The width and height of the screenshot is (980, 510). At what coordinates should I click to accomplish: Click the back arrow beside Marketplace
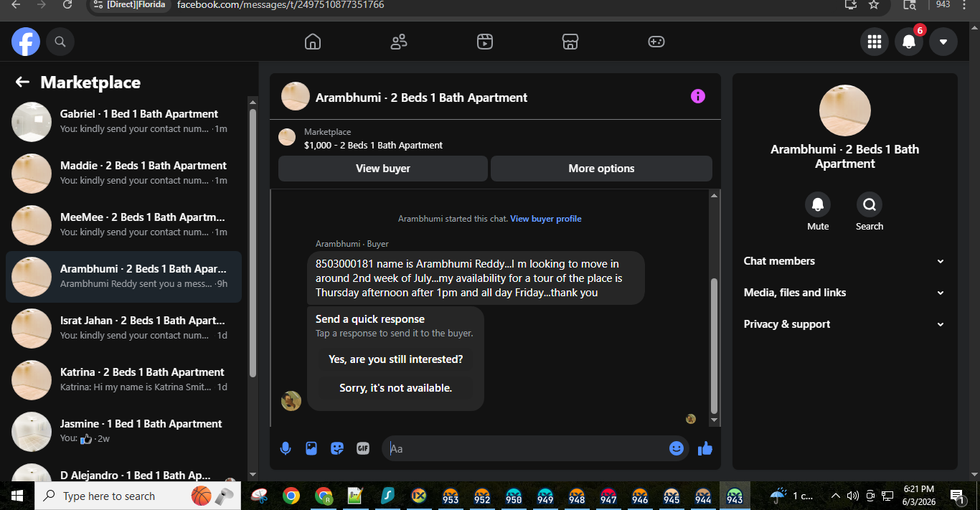coord(22,82)
